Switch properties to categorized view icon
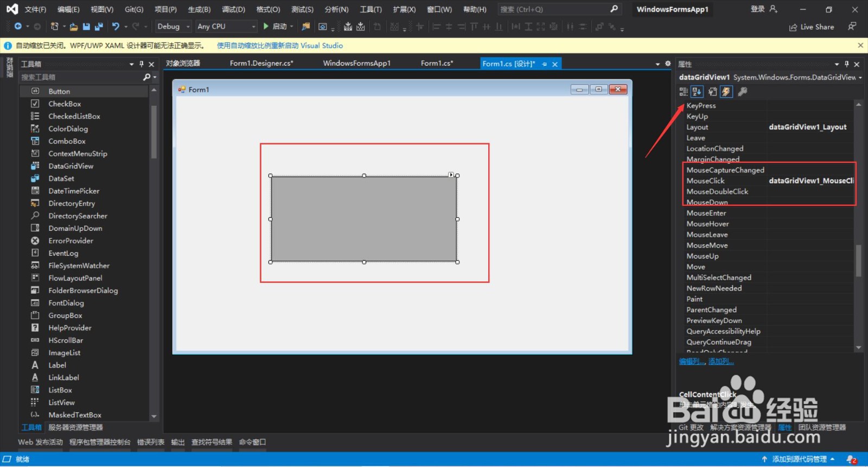This screenshot has height=467, width=868. point(684,92)
